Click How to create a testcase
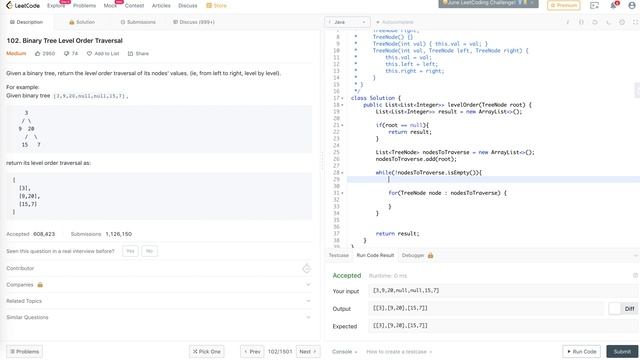 point(399,351)
